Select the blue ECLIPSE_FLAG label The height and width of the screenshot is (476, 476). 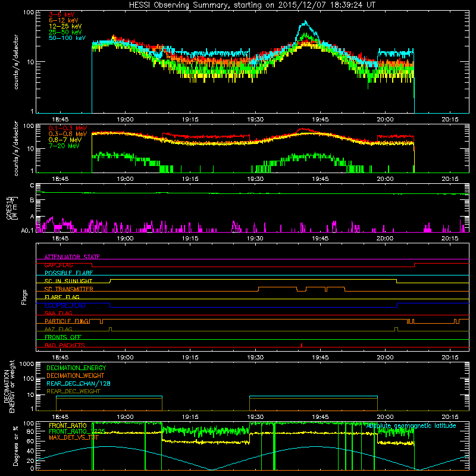[65, 305]
